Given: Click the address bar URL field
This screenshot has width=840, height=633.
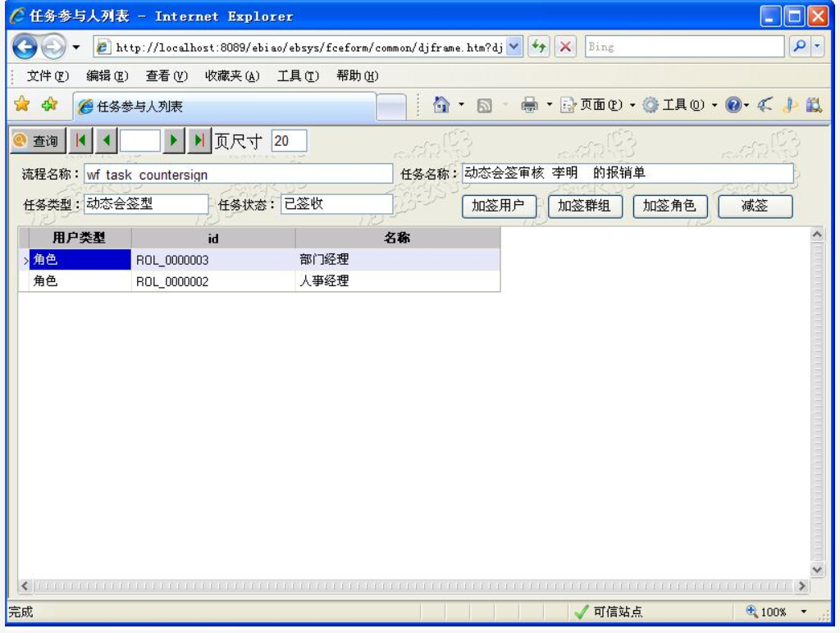Looking at the screenshot, I should point(300,47).
